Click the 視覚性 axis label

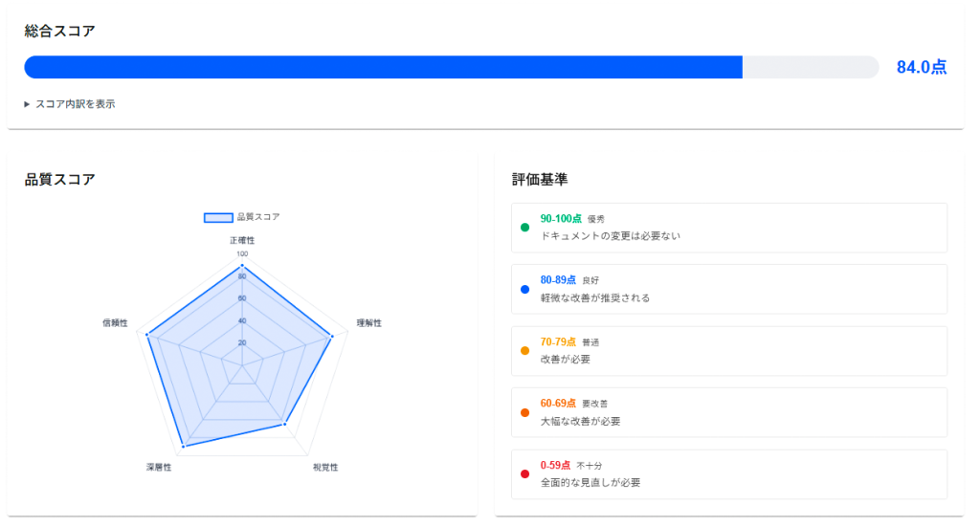point(325,468)
